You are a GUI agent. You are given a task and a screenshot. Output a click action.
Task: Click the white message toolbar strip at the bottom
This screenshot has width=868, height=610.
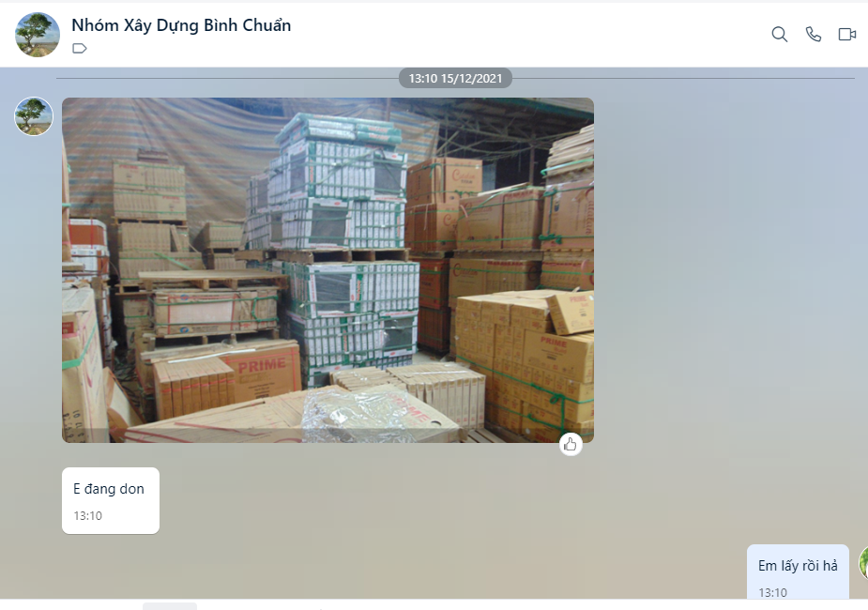click(434, 604)
